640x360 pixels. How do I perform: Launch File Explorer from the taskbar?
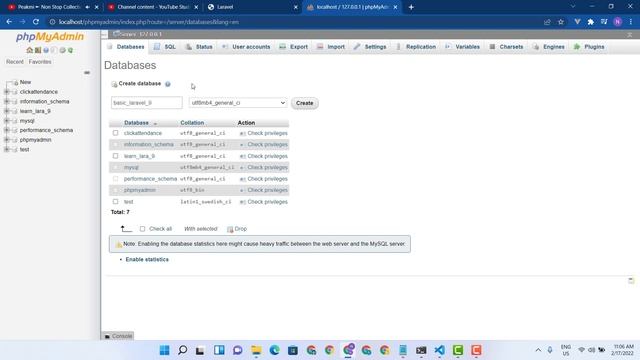(x=256, y=350)
